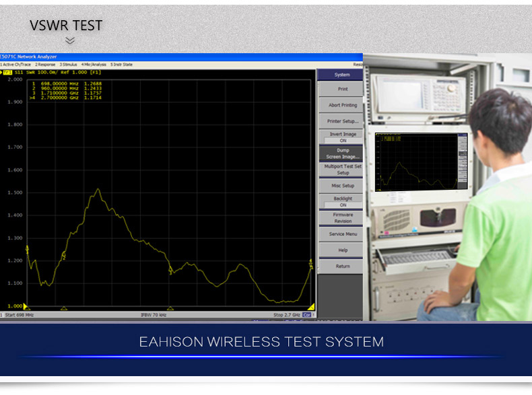Open the Service Menu

tap(343, 234)
